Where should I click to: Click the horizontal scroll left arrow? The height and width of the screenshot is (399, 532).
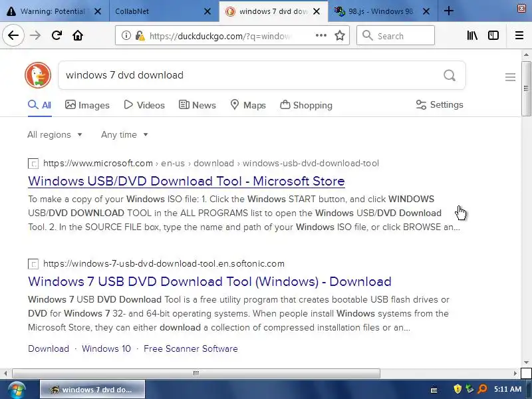point(5,373)
